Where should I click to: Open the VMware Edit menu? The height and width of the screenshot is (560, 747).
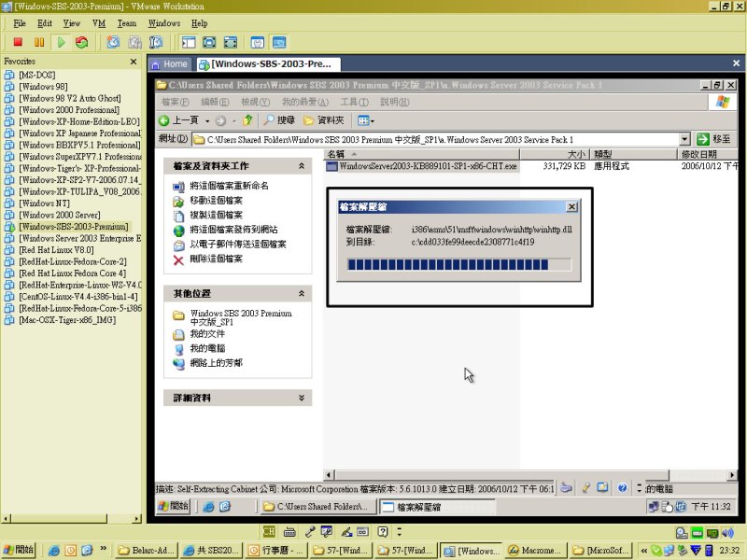click(x=45, y=23)
